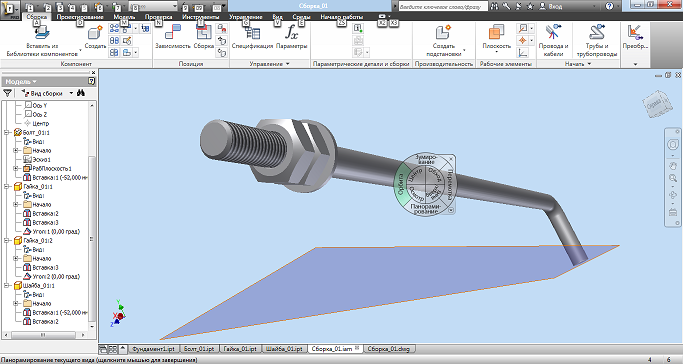683x364 pixels.
Task: Open the Среды ribbon tab
Action: click(301, 17)
